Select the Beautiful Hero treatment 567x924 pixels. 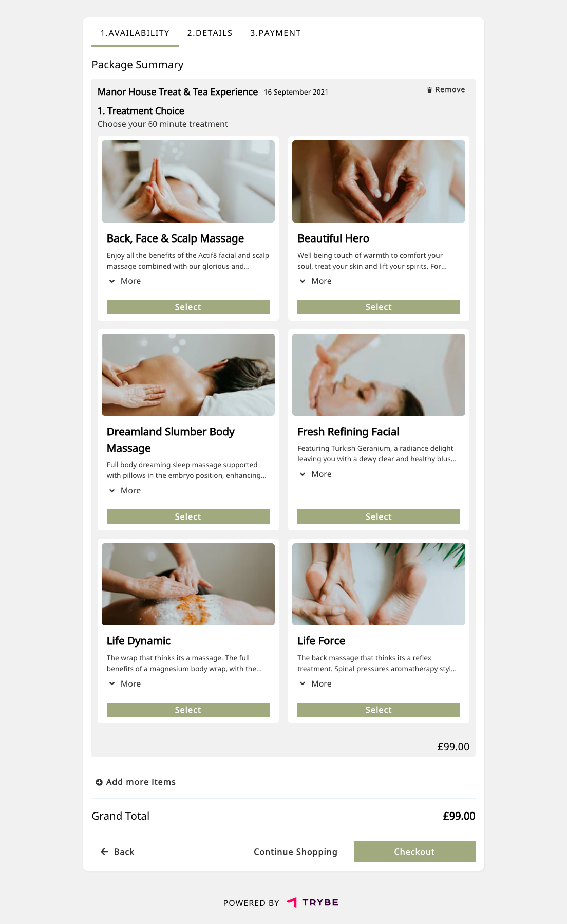click(x=379, y=307)
